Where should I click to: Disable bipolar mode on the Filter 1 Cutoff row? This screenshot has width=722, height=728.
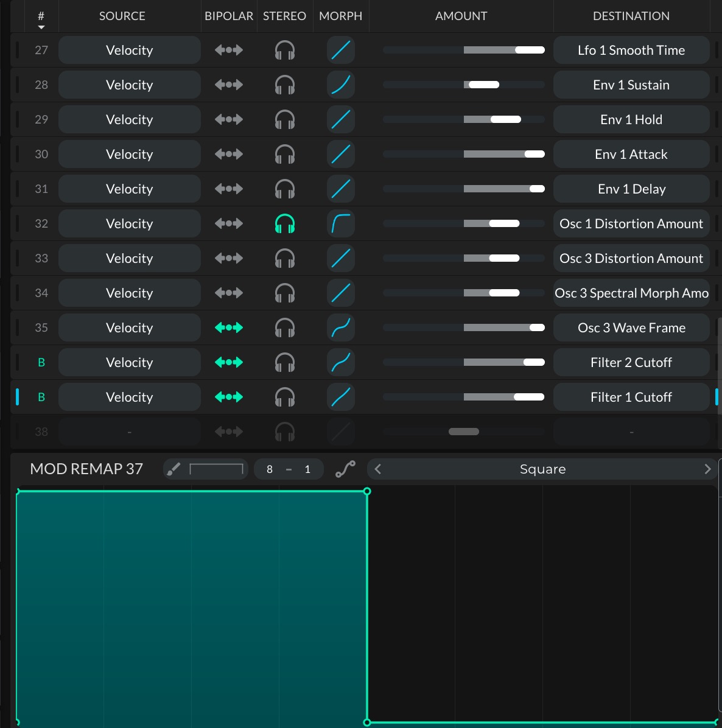pos(228,397)
